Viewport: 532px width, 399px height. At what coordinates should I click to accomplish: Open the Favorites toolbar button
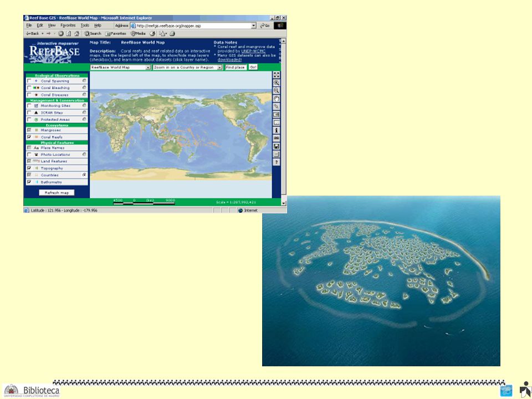coord(116,34)
